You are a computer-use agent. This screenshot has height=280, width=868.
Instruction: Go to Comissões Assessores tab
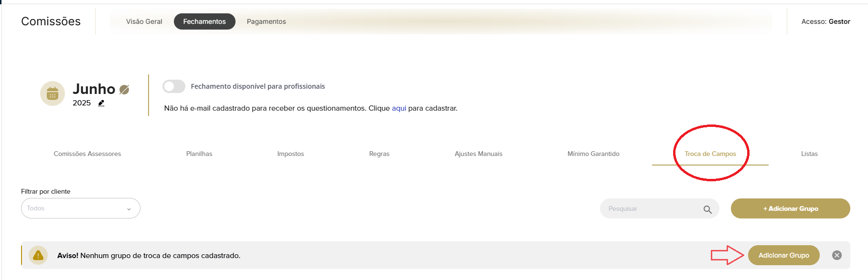coord(87,154)
